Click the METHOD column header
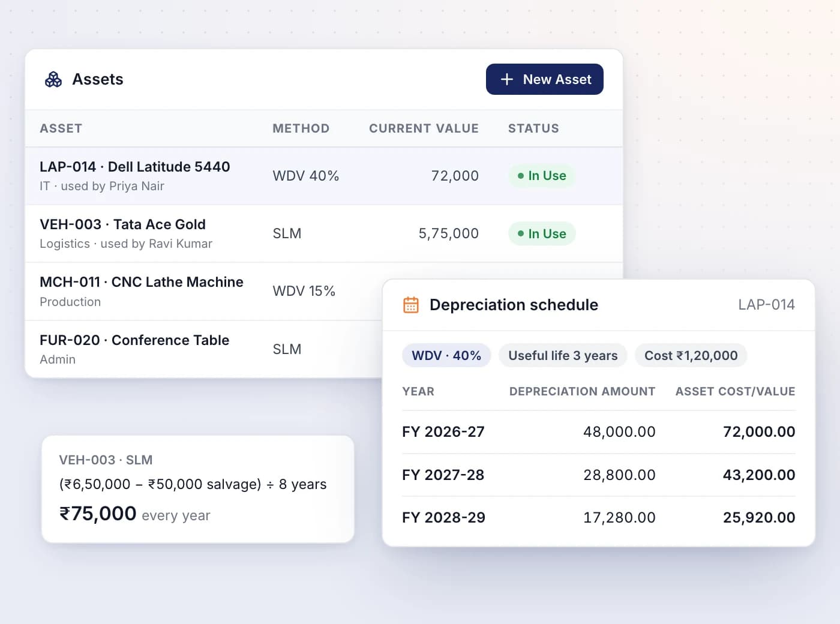 301,128
